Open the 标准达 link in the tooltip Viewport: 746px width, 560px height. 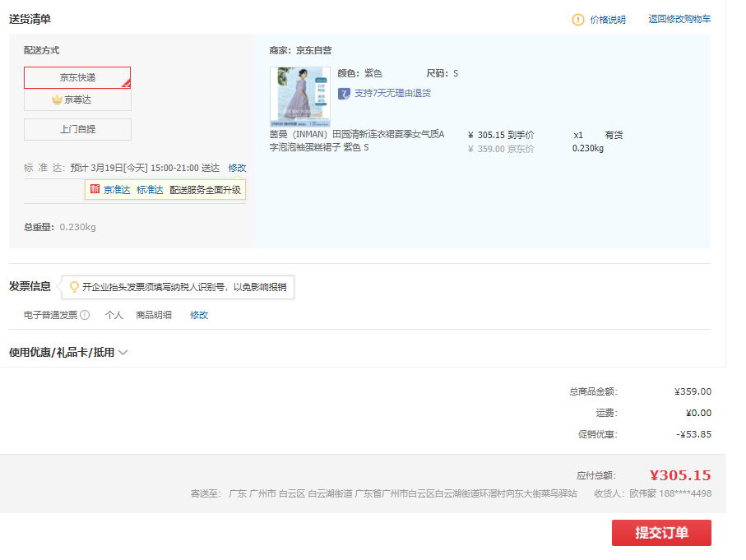pyautogui.click(x=150, y=190)
